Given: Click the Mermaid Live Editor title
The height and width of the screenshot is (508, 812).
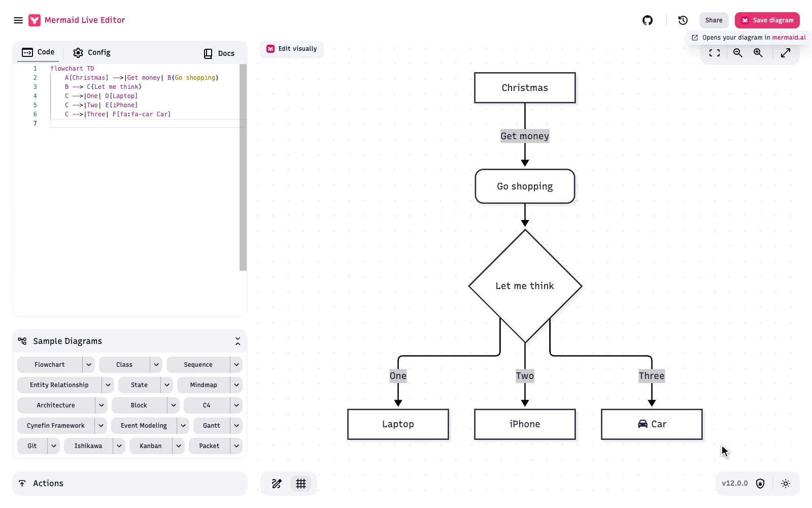Looking at the screenshot, I should 85,20.
